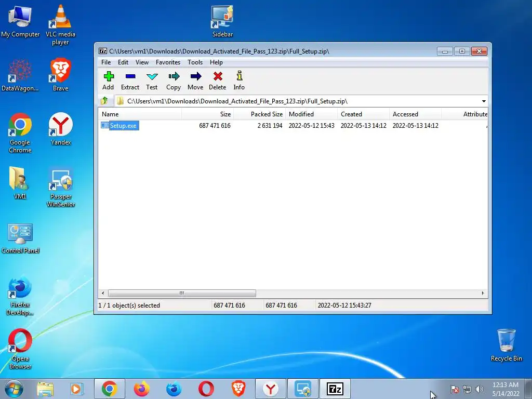Launch Chrome from the taskbar
This screenshot has width=532, height=399.
(x=109, y=389)
